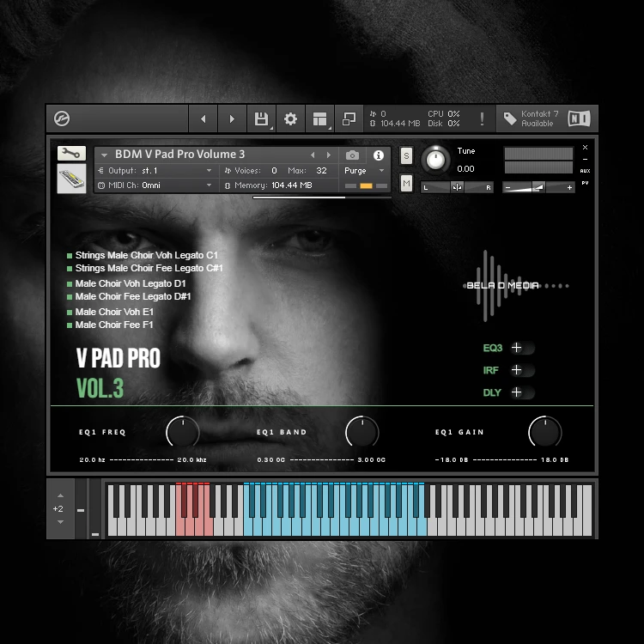This screenshot has height=644, width=644.
Task: Select Male Choir Fee F1 patch
Action: coord(110,325)
